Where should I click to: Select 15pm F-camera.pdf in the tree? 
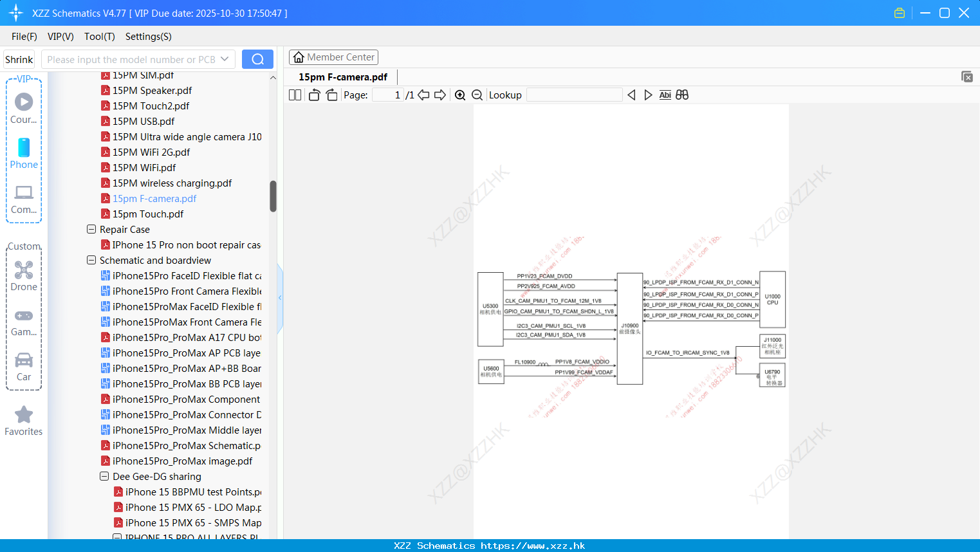coord(149,198)
